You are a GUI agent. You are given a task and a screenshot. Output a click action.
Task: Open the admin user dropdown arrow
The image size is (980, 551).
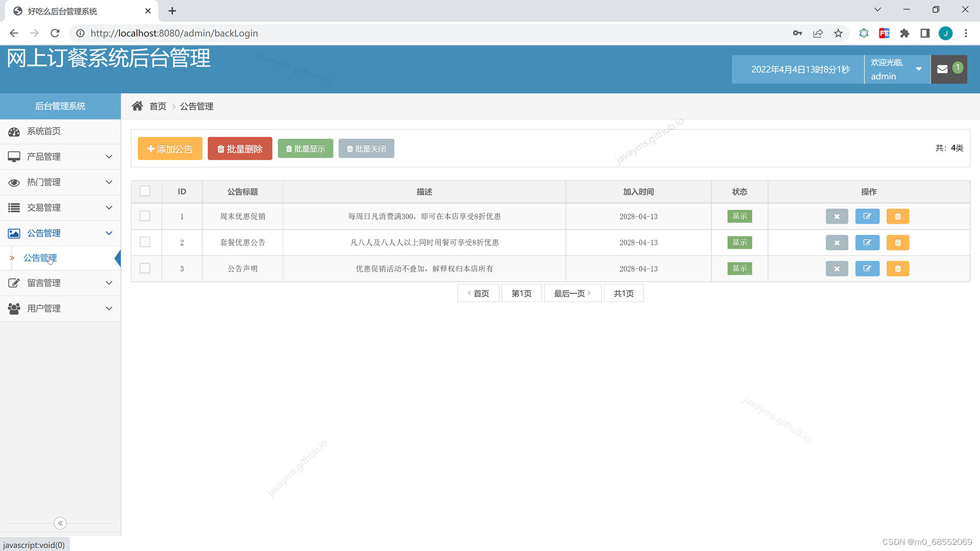pos(919,69)
